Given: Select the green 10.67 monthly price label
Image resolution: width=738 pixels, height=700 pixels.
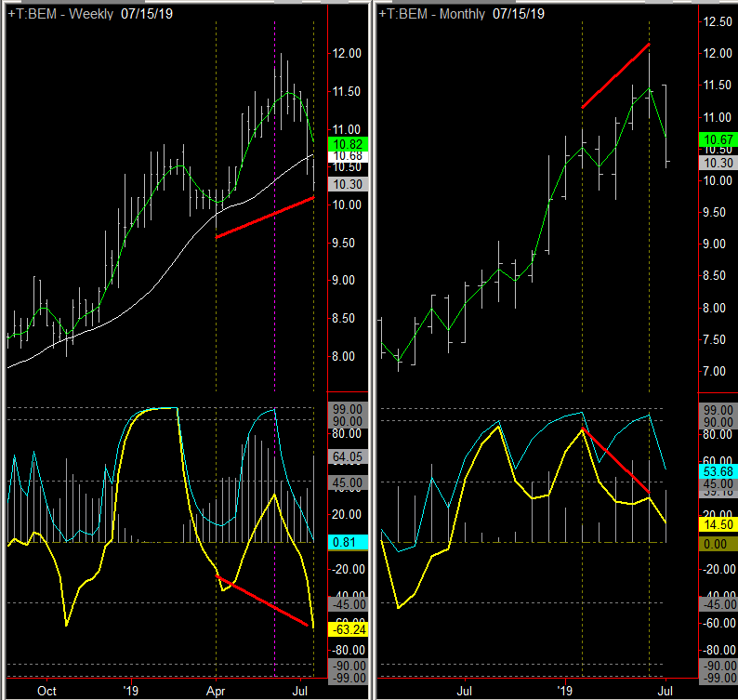Looking at the screenshot, I should 718,139.
